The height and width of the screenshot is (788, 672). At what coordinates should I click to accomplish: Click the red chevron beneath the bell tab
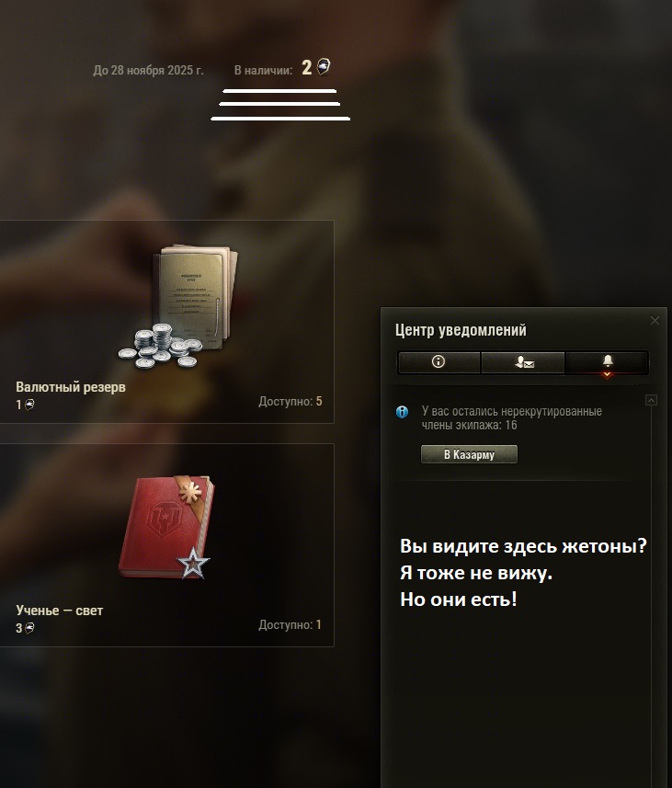607,375
